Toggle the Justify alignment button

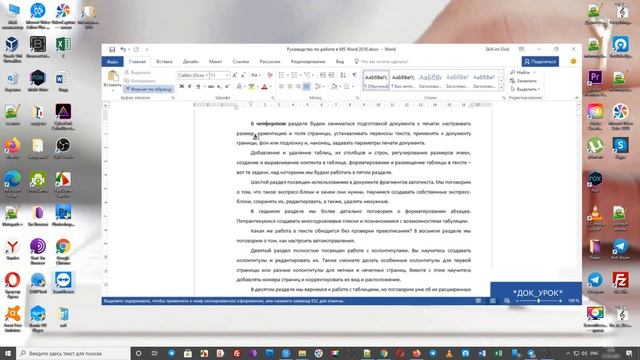click(307, 87)
